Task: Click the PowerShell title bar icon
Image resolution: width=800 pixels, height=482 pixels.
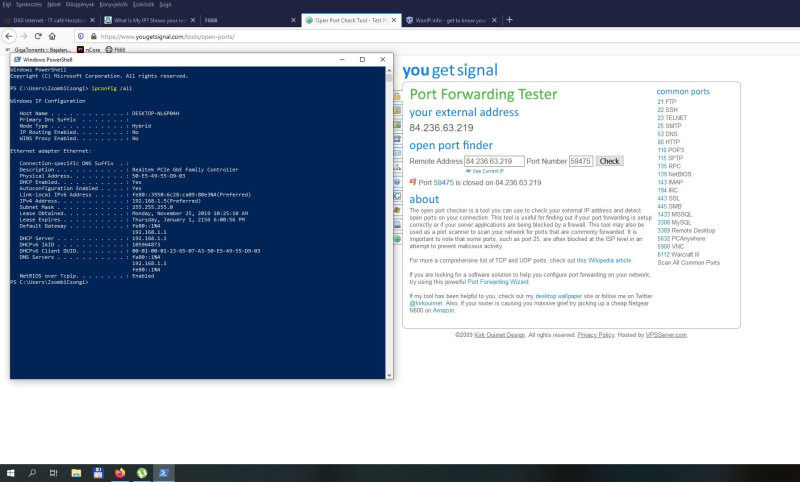Action: (x=17, y=59)
